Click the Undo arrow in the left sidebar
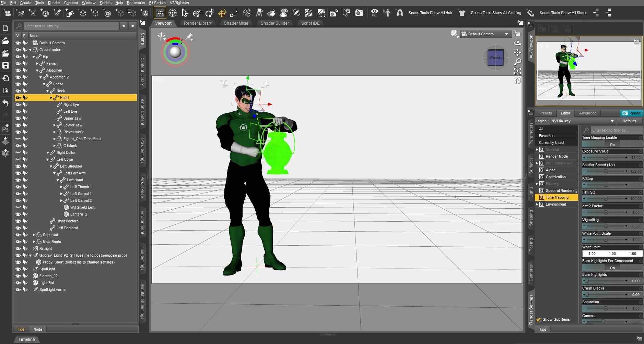 (5, 103)
